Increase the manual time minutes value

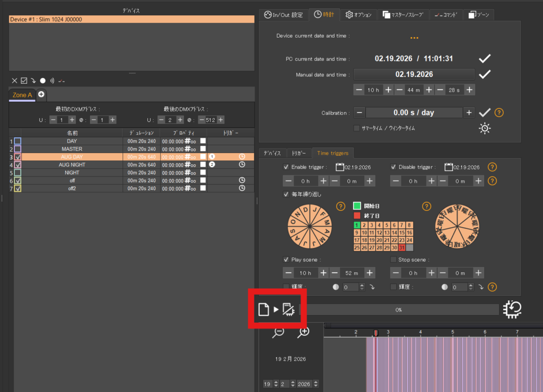click(x=428, y=90)
